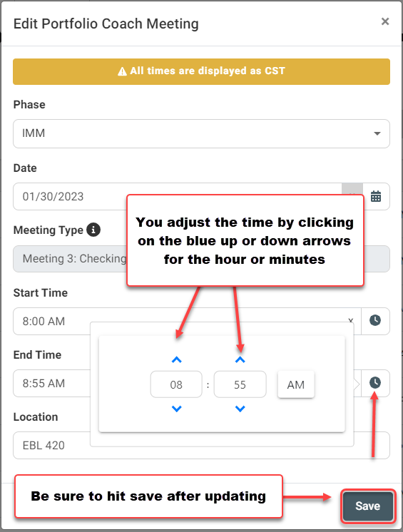Image resolution: width=403 pixels, height=532 pixels.
Task: Click the Start Time clock icon
Action: (x=375, y=321)
